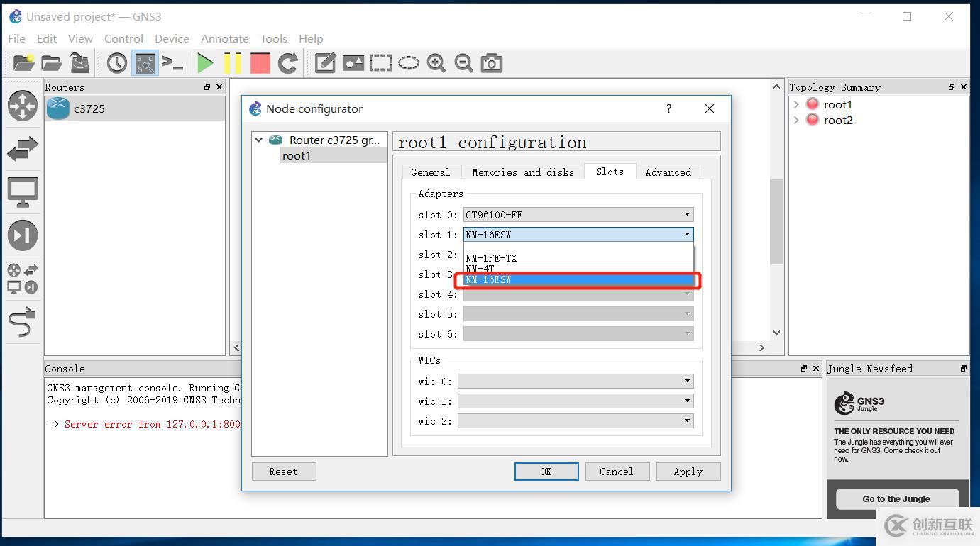Open project via folder toolbar icon

[51, 63]
